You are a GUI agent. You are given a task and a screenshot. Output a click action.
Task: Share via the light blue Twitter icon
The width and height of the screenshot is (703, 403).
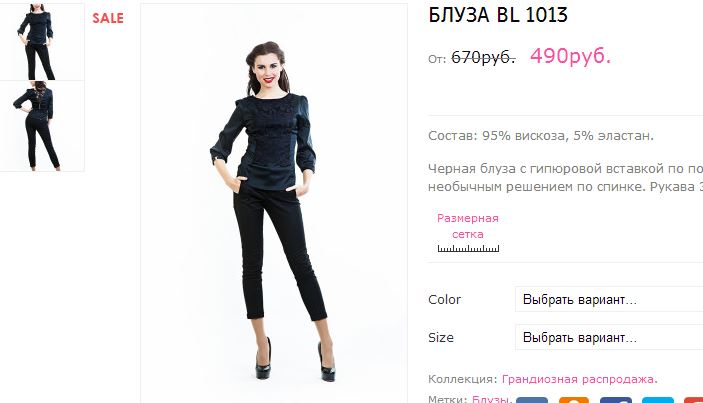click(x=658, y=400)
